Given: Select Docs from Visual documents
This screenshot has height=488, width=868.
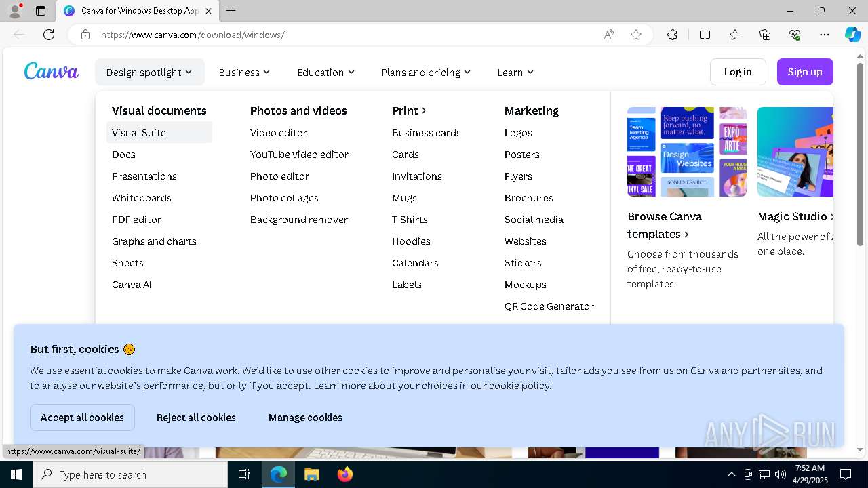Looking at the screenshot, I should (x=123, y=155).
